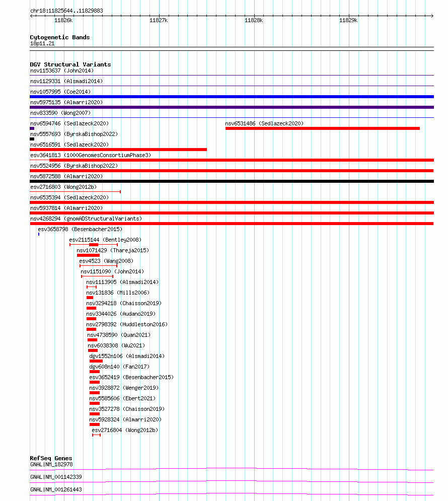Click the purple bar under nsv5975135 (Almarri2020)
Screen dimensions: 448x501
pyautogui.click(x=232, y=107)
